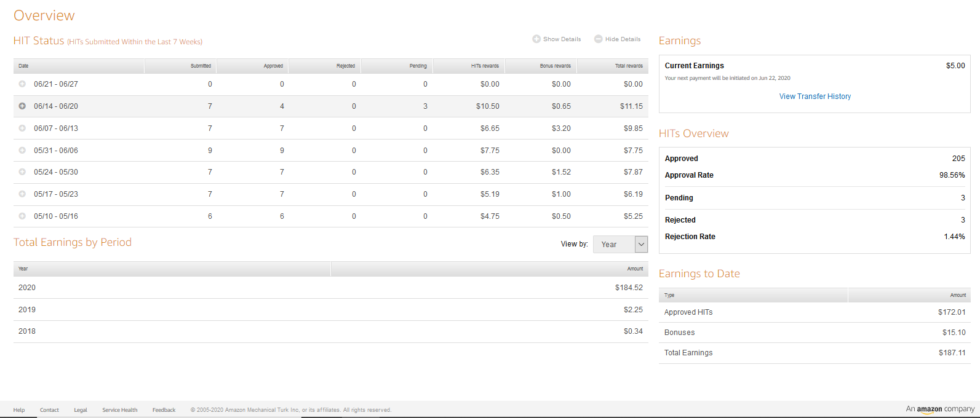Click the $11.15 total rewards value
The image size is (980, 418).
point(631,106)
